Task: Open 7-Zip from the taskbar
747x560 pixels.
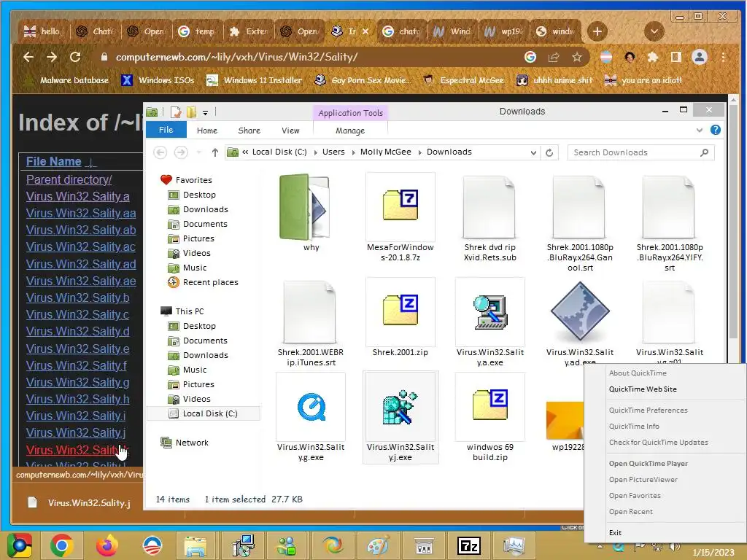Action: 469,546
